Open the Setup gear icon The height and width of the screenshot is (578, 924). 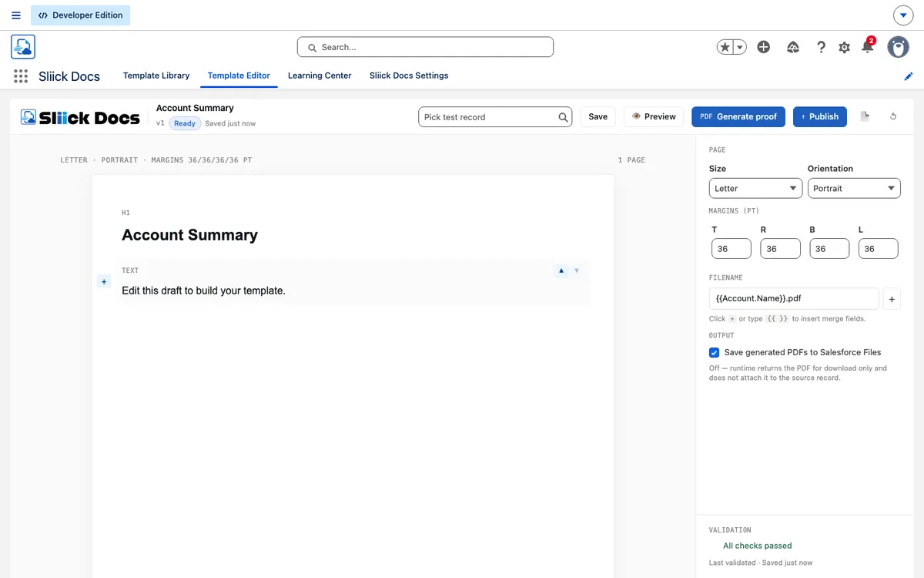click(x=845, y=47)
